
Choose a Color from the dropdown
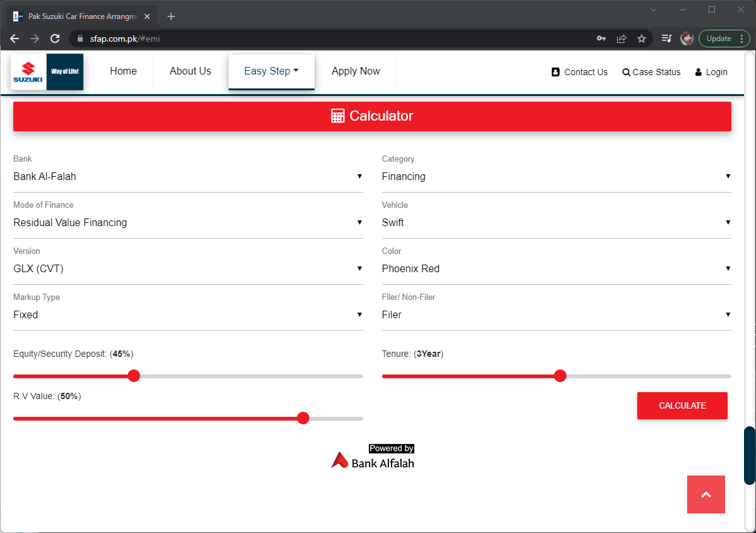point(556,269)
